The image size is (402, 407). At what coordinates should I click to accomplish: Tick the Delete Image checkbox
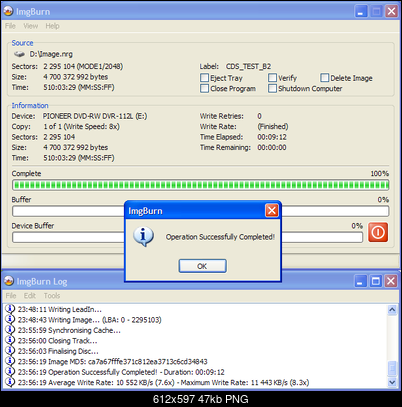pyautogui.click(x=324, y=78)
